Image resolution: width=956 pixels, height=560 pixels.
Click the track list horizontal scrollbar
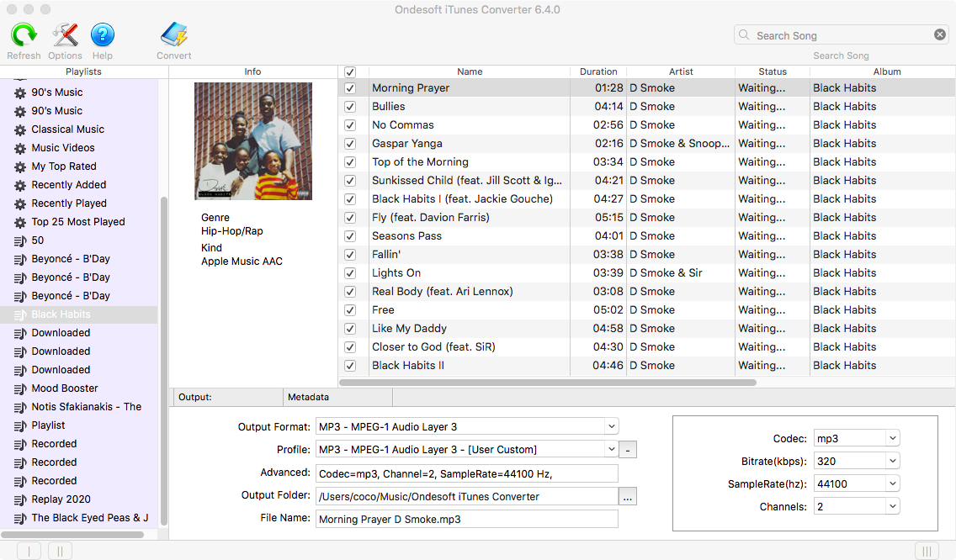click(548, 383)
